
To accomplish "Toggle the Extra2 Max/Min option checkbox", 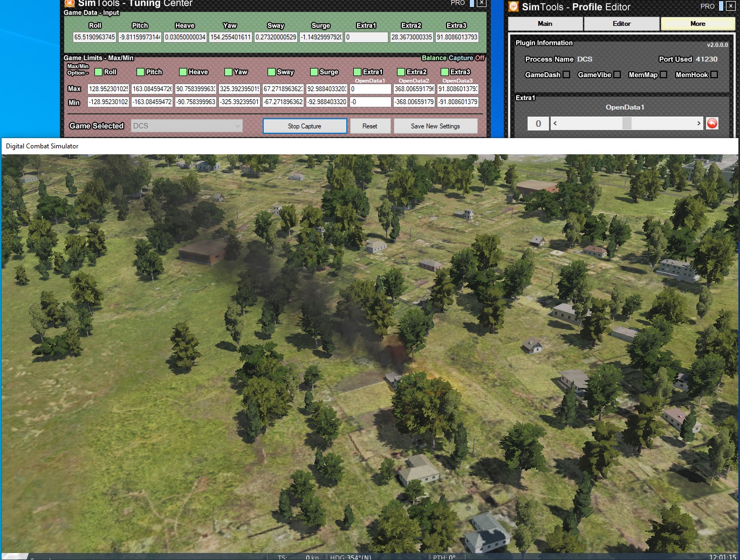I will pyautogui.click(x=401, y=72).
